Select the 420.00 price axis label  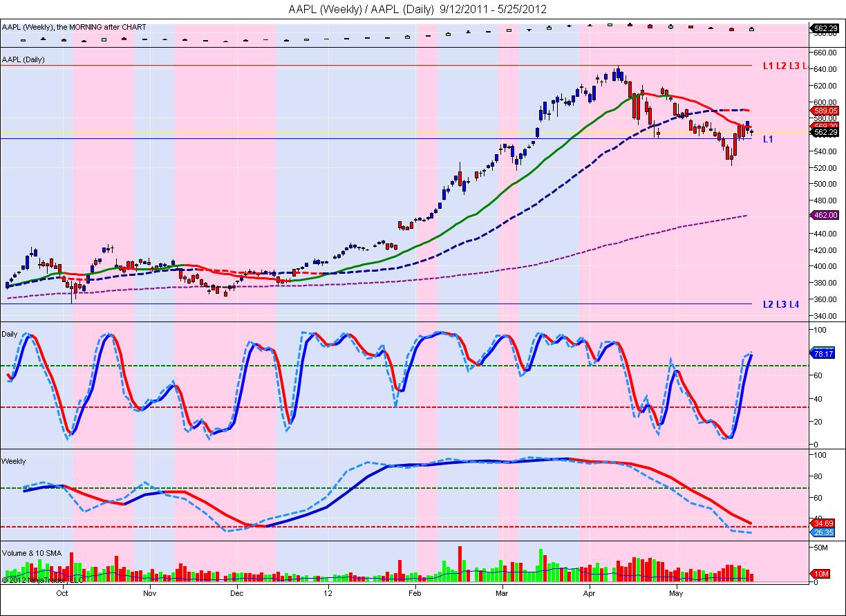(825, 250)
